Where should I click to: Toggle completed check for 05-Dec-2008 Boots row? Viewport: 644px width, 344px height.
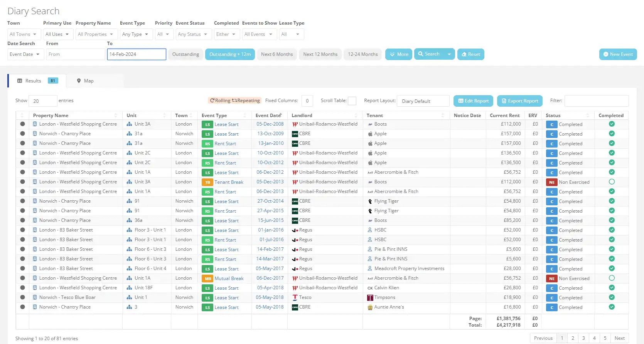[612, 124]
